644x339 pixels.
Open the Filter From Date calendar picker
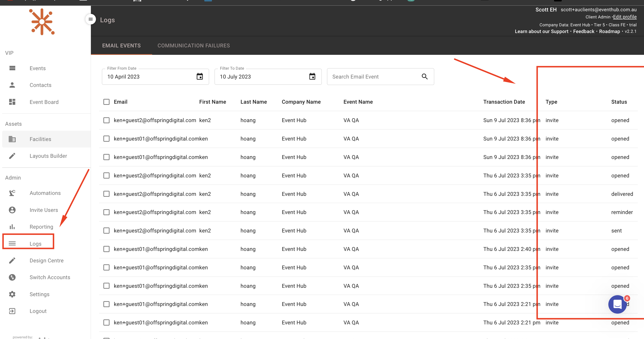(200, 77)
